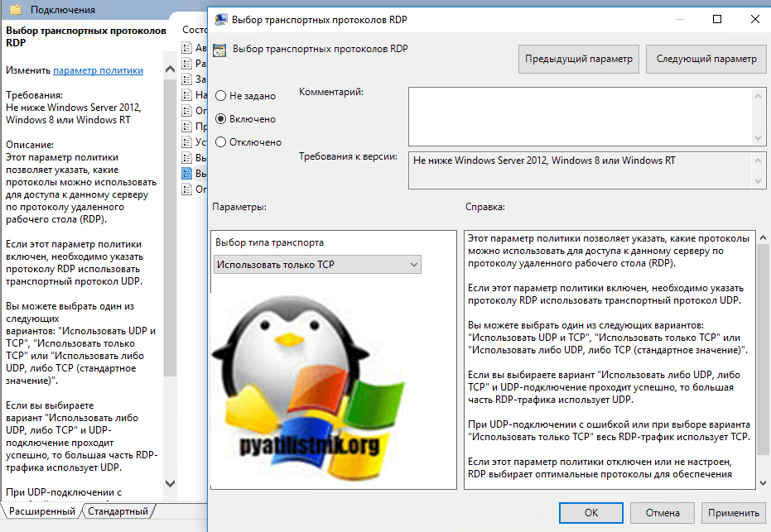Click the down arrow of the Комментарий box

[758, 138]
